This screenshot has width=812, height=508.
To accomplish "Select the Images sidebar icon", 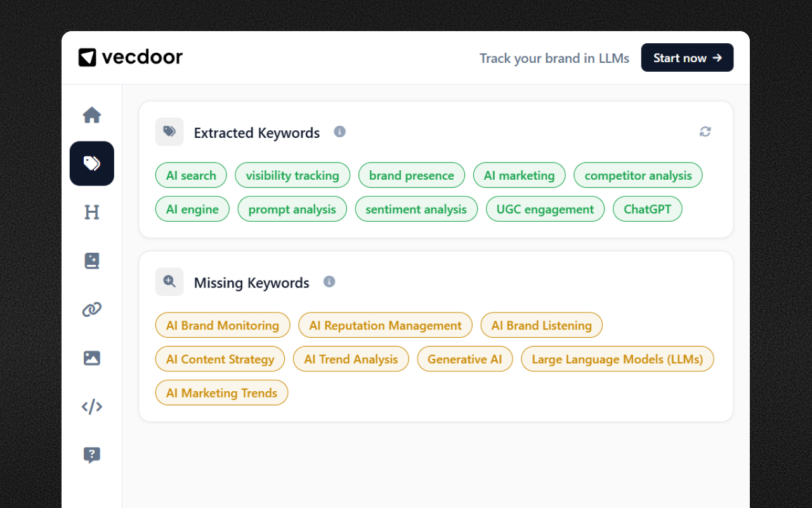I will pos(91,358).
